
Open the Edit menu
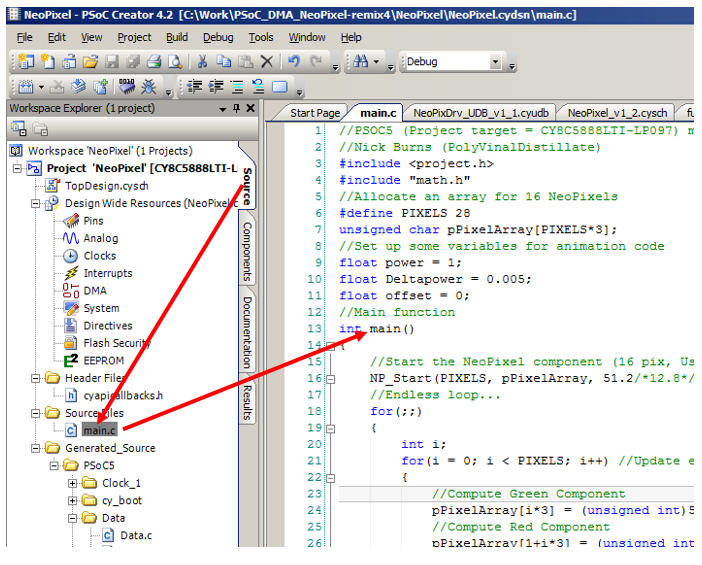point(57,38)
